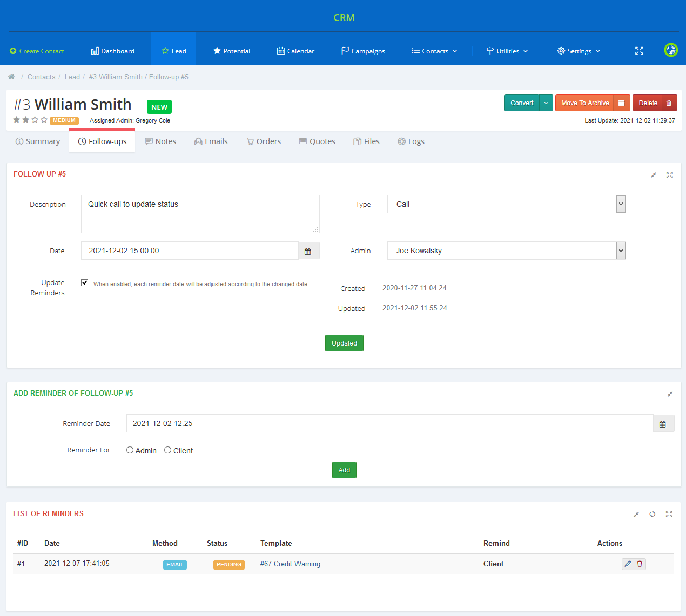Delete reminder #1 with trash icon
686x616 pixels.
click(640, 564)
